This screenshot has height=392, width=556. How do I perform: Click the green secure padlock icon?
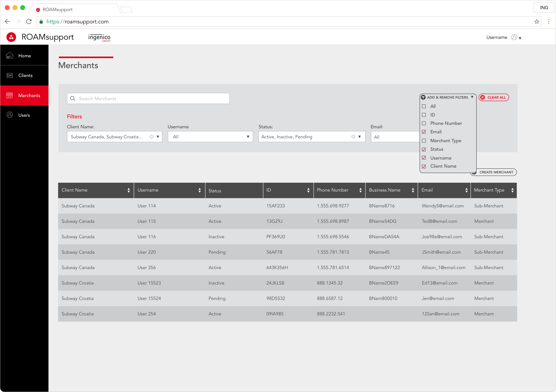point(41,22)
